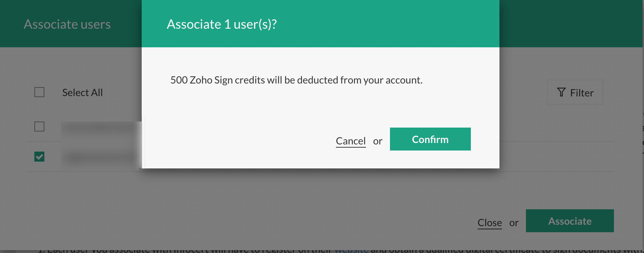
Task: Open the Filter button
Action: pyautogui.click(x=575, y=92)
